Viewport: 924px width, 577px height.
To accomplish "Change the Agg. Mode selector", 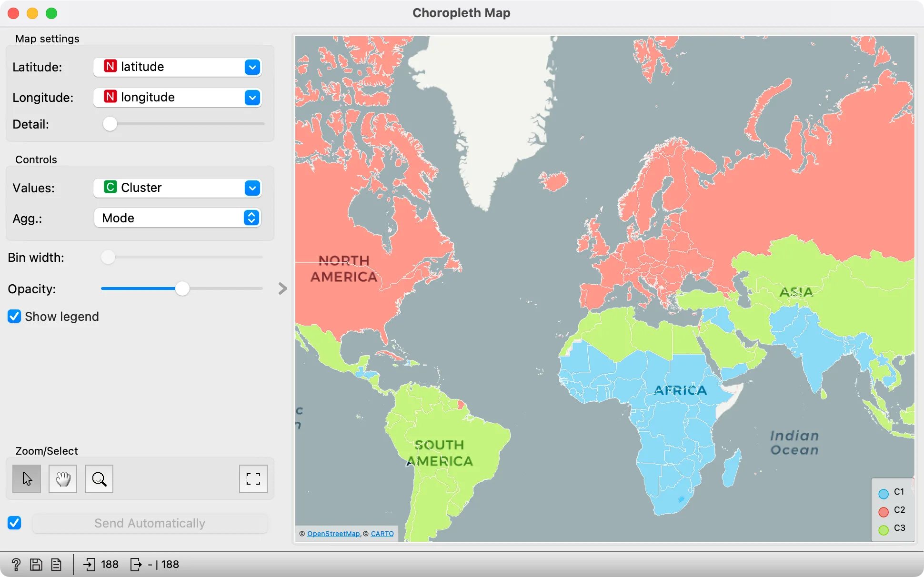I will coord(177,218).
